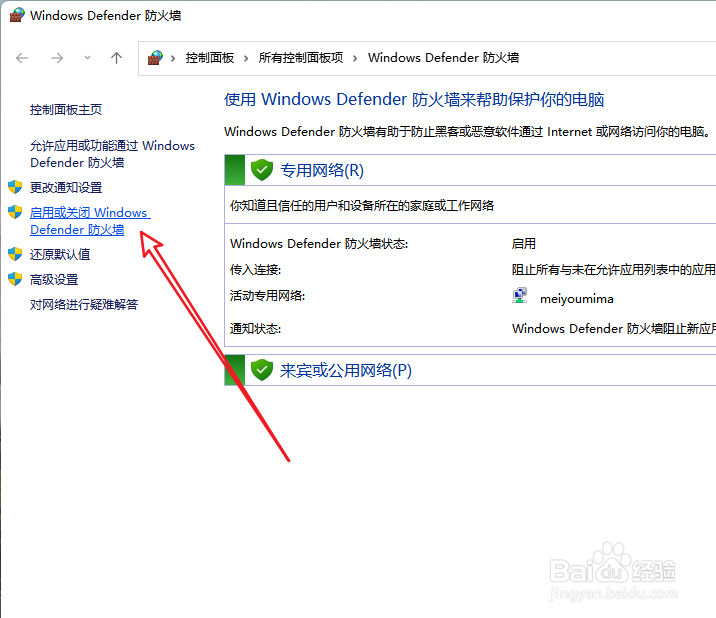The width and height of the screenshot is (716, 618).
Task: Open 启用或关闭 Windows Defender 防火墙 link
Action: click(90, 221)
